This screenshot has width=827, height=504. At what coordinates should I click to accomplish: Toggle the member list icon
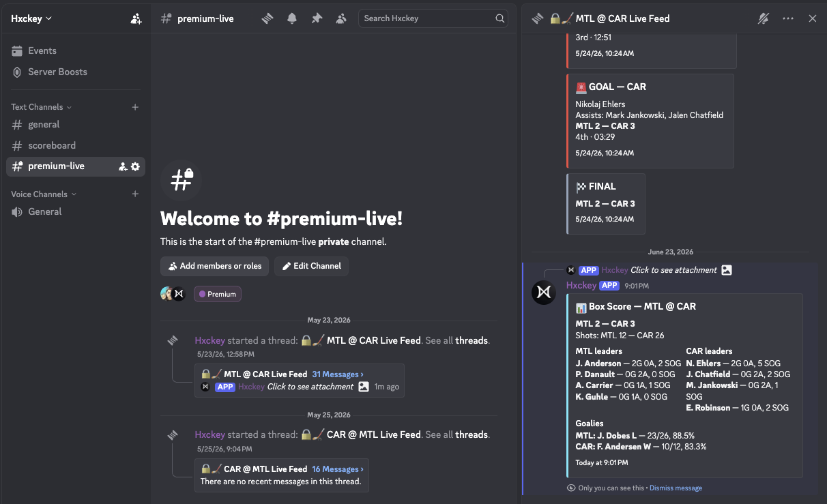(x=341, y=18)
